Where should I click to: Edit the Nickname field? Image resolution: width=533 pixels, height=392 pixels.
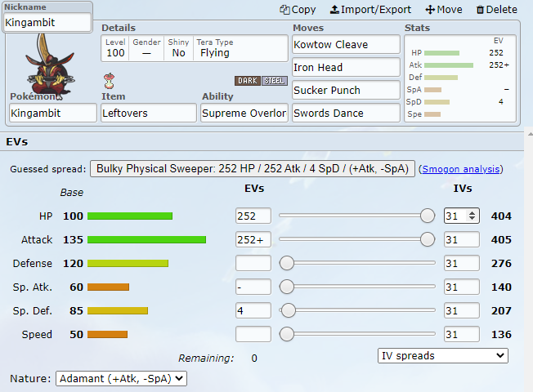pyautogui.click(x=47, y=22)
